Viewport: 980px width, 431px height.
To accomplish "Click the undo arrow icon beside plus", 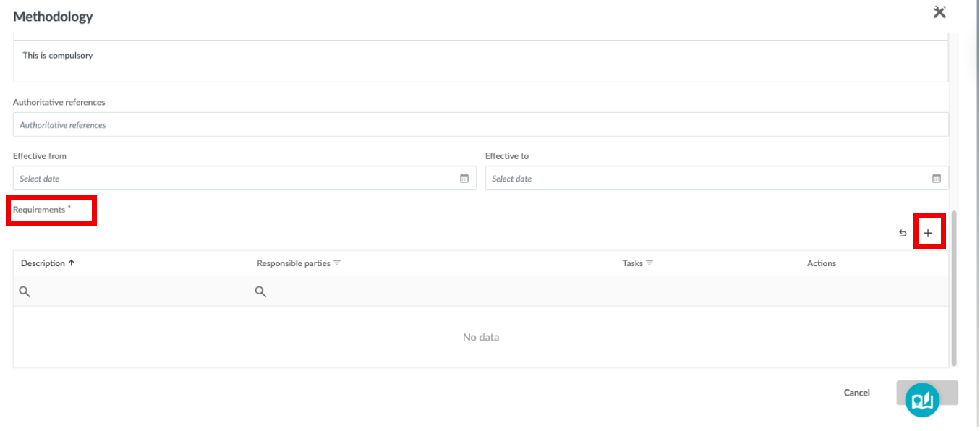I will coord(903,233).
